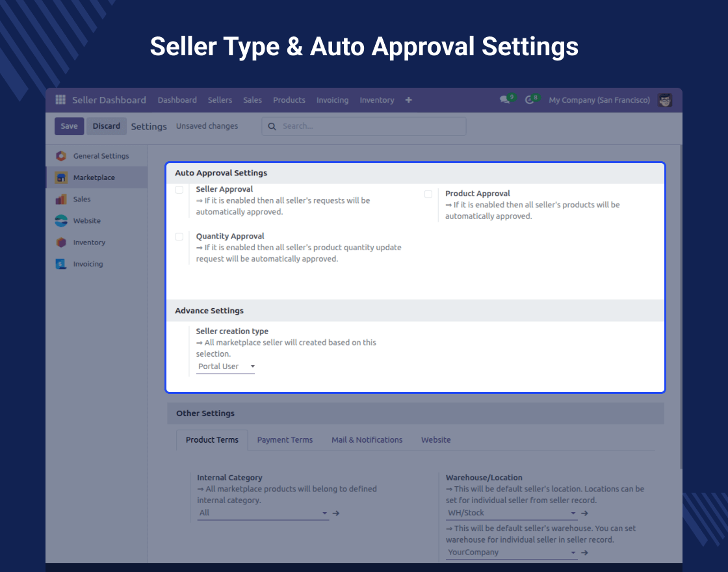
Task: Open the Dashboard menu
Action: click(x=177, y=100)
